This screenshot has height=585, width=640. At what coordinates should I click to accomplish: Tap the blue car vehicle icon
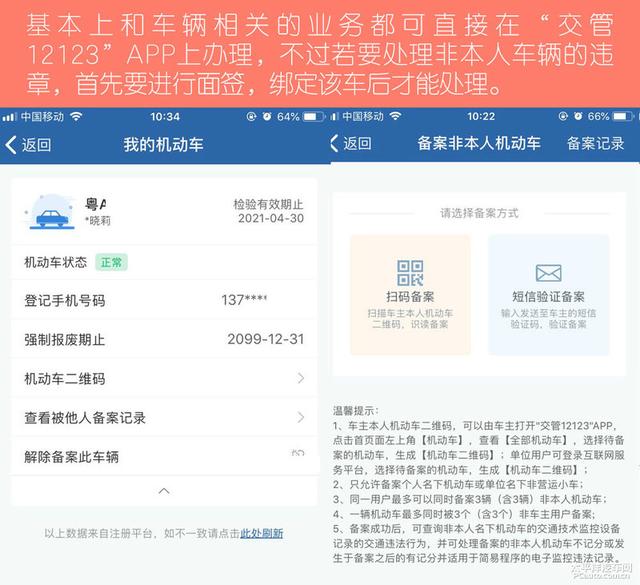tap(52, 213)
